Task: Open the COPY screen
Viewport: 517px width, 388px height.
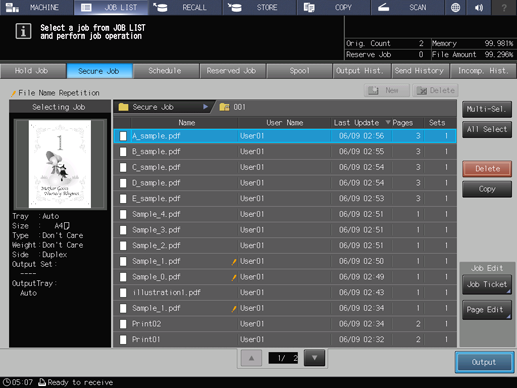Action: [334, 7]
